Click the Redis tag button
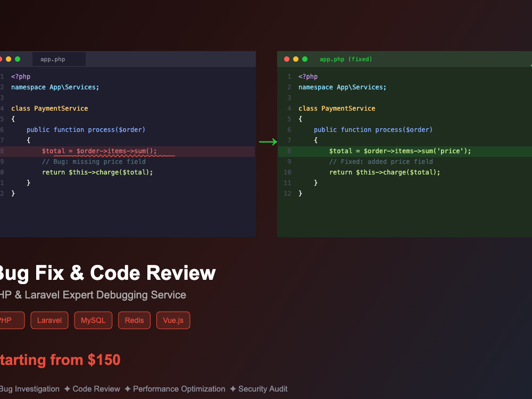The width and height of the screenshot is (532, 399). coord(135,320)
